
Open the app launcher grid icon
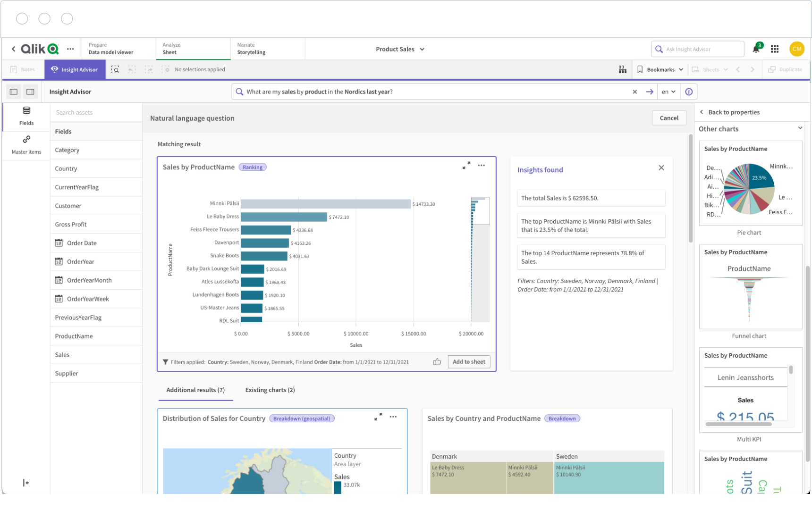775,49
